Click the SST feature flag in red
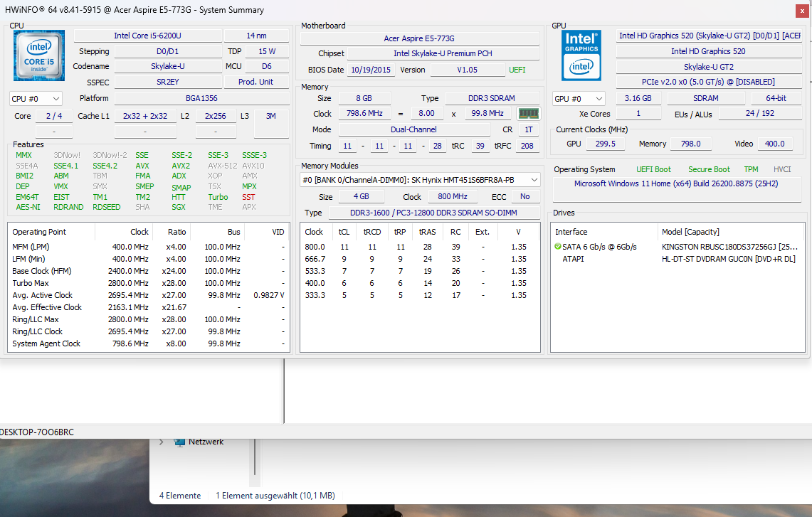The height and width of the screenshot is (517, 812). pyautogui.click(x=248, y=197)
